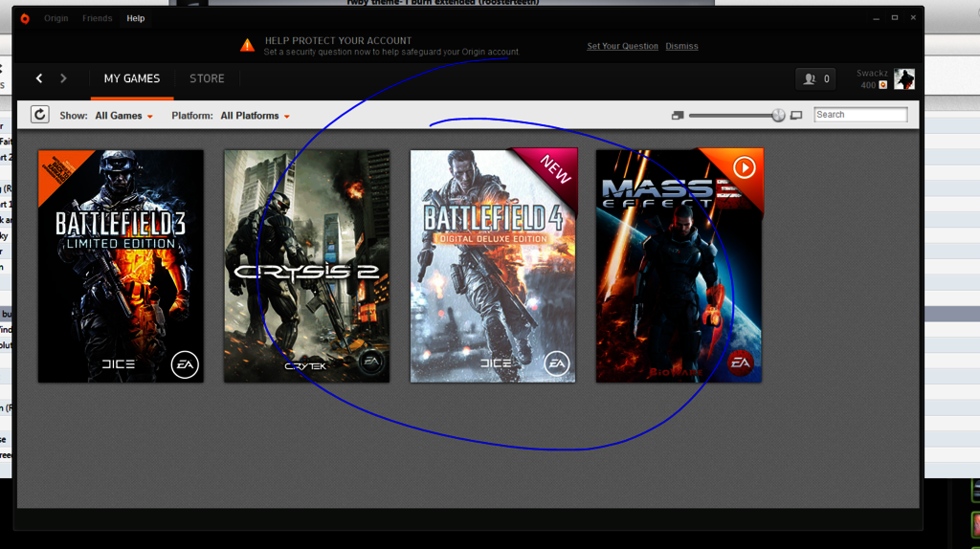Image resolution: width=980 pixels, height=549 pixels.
Task: Select the Crysis 2 game tile
Action: click(307, 266)
